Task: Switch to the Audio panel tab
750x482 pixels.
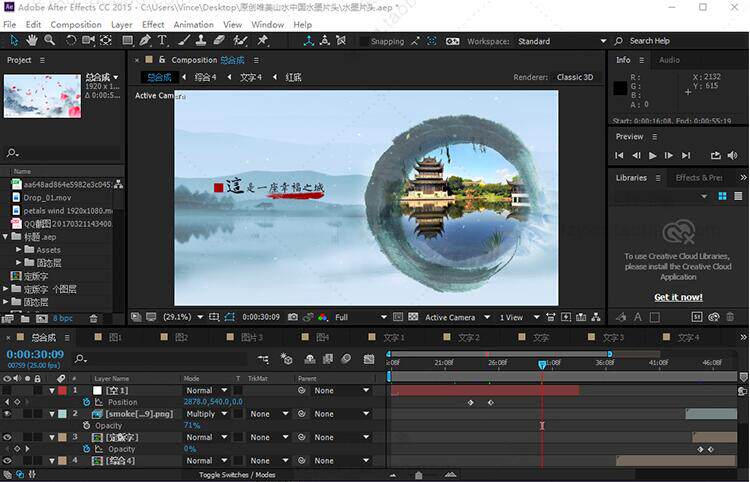Action: 669,60
